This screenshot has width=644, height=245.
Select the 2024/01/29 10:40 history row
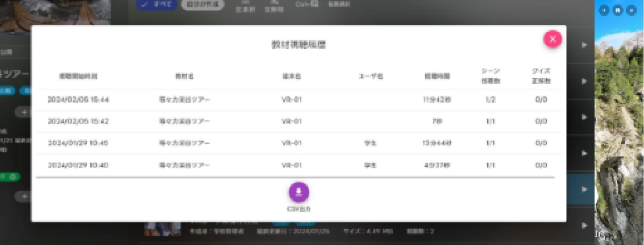pos(299,165)
